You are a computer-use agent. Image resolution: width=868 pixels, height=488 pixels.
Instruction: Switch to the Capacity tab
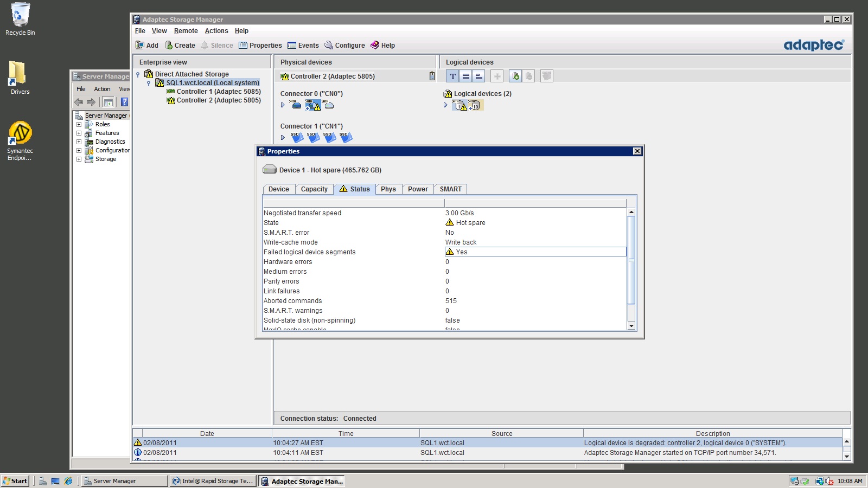pos(314,189)
